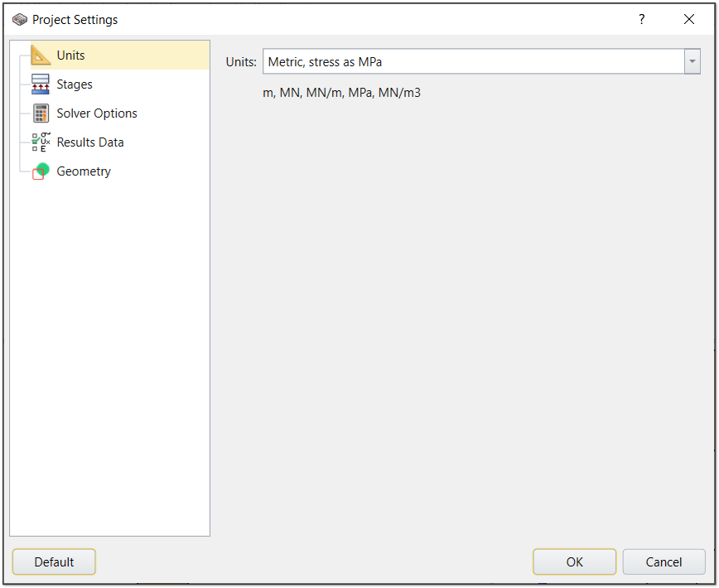The height and width of the screenshot is (588, 719).
Task: Click the dropdown arrow beside the Units field
Action: pos(693,61)
